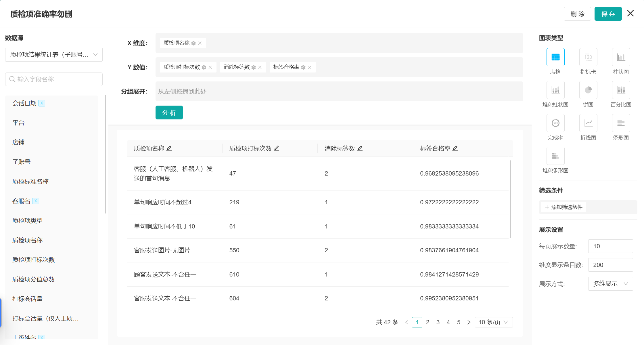The image size is (644, 345).
Task: Click the 客服发送图片-无图片 row name
Action: [x=162, y=250]
